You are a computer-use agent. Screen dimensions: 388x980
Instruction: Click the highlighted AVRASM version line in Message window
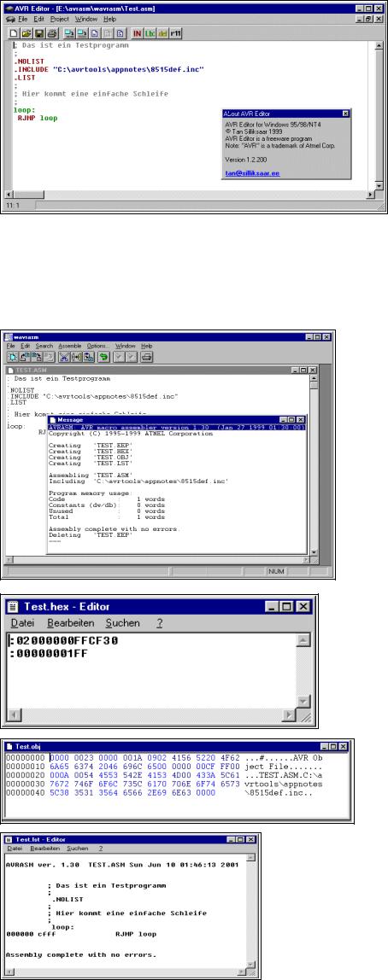(176, 428)
